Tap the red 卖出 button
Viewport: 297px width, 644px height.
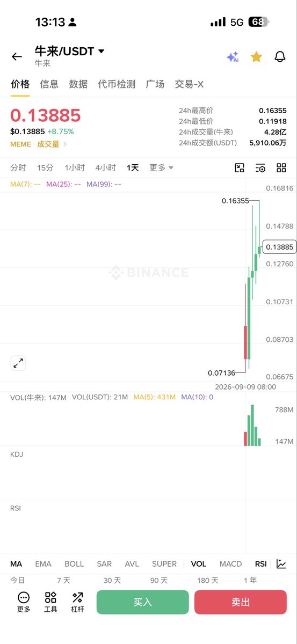pos(241,602)
